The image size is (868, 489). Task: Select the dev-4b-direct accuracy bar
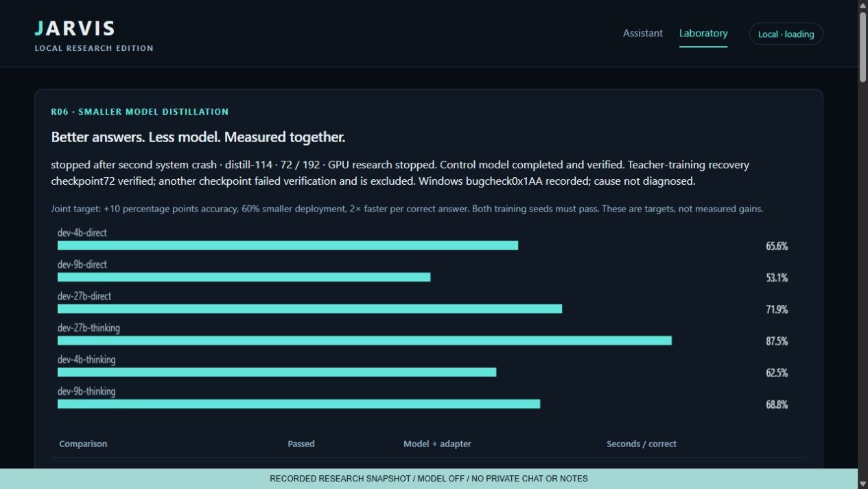[x=288, y=245]
